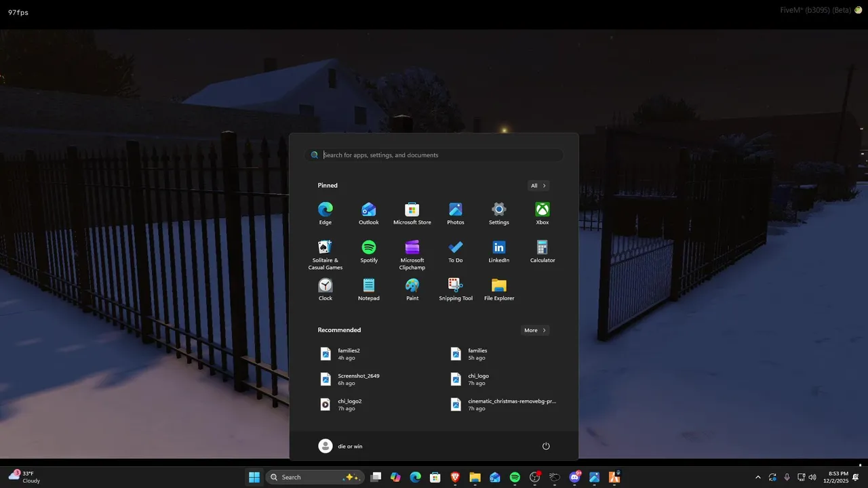Launch the Snipping Tool
Viewport: 868px width, 488px height.
click(456, 289)
